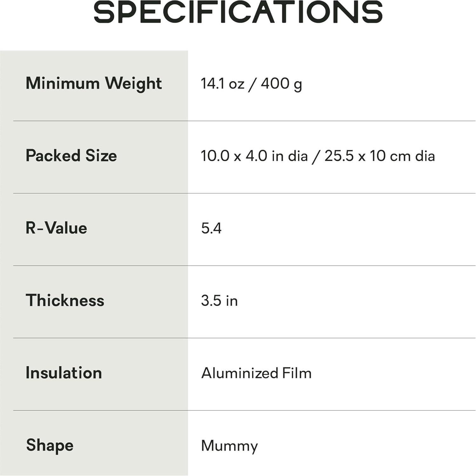Click the Packed Size label

tap(71, 156)
